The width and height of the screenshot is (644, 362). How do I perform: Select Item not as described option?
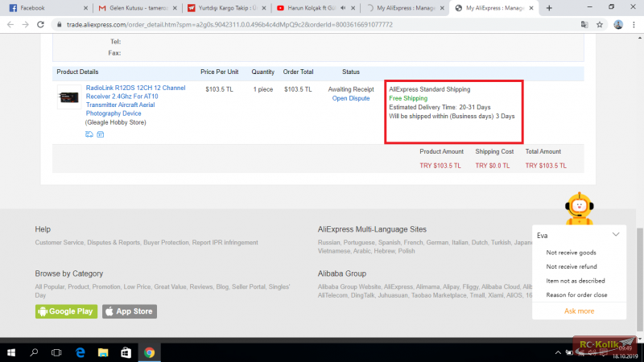[576, 281]
